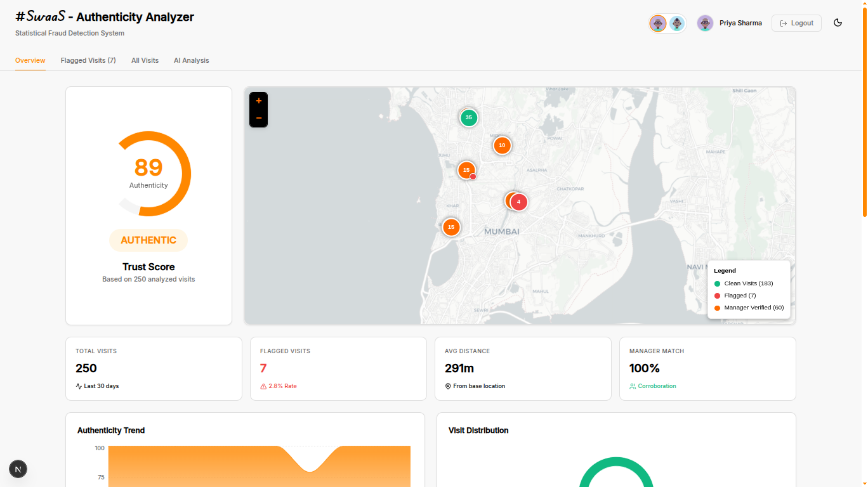Zoom out using the map minus control
868x487 pixels.
[x=258, y=118]
